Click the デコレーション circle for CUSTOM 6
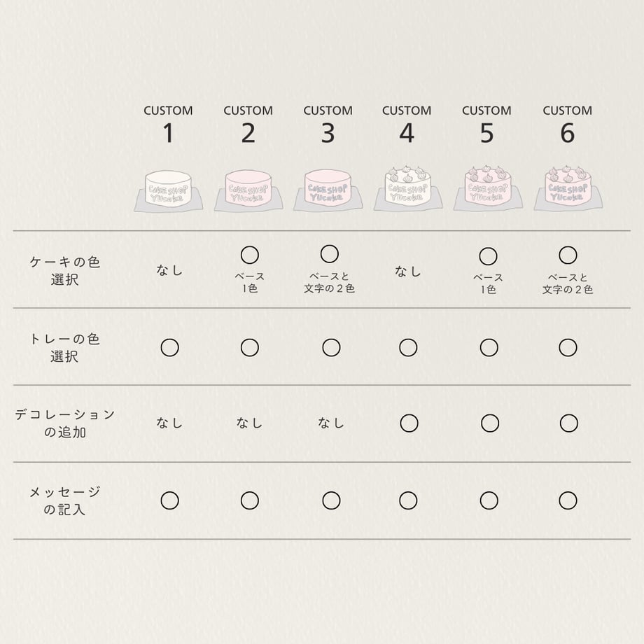The width and height of the screenshot is (644, 644). [569, 423]
